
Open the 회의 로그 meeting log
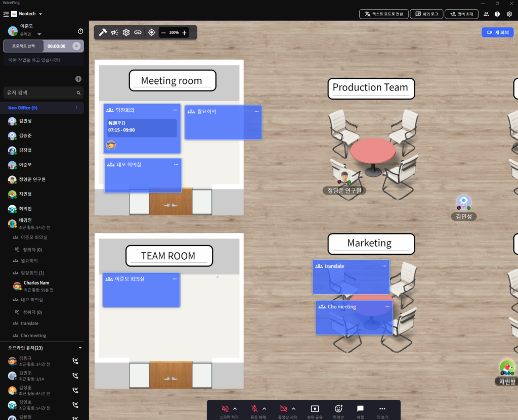pyautogui.click(x=426, y=14)
